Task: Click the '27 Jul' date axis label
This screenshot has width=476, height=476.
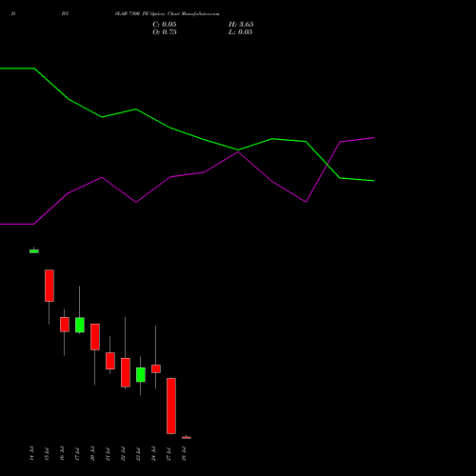Action: click(169, 453)
